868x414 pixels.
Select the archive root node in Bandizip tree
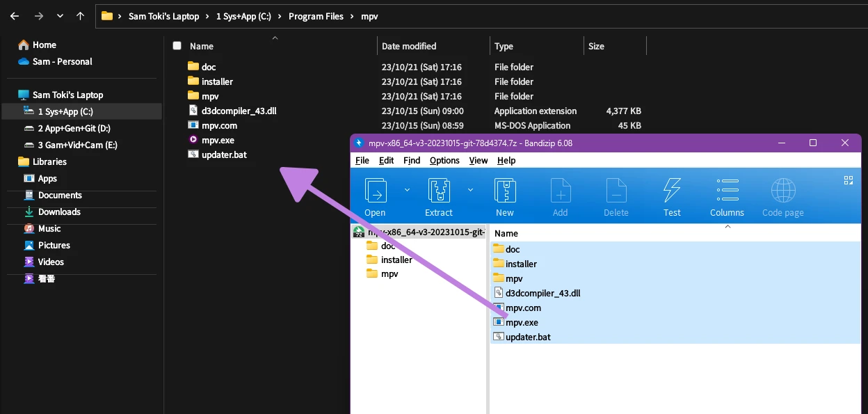(x=419, y=232)
